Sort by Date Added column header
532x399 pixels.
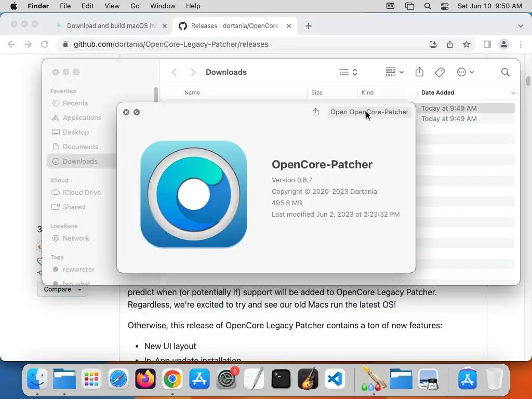437,92
